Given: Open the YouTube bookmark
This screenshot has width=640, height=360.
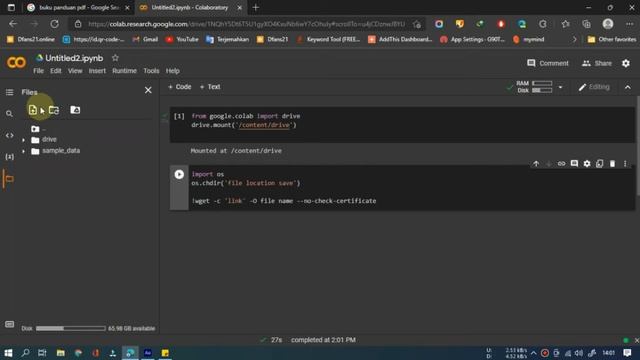Looking at the screenshot, I should pos(182,40).
